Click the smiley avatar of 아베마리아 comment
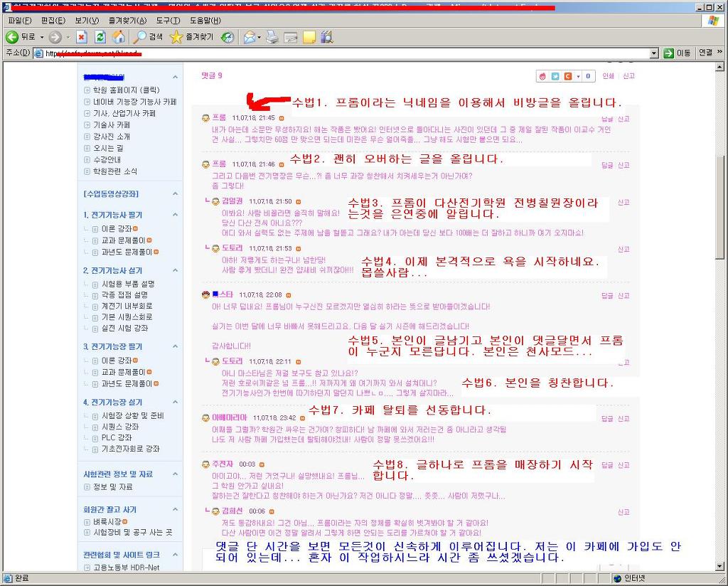 pos(205,418)
